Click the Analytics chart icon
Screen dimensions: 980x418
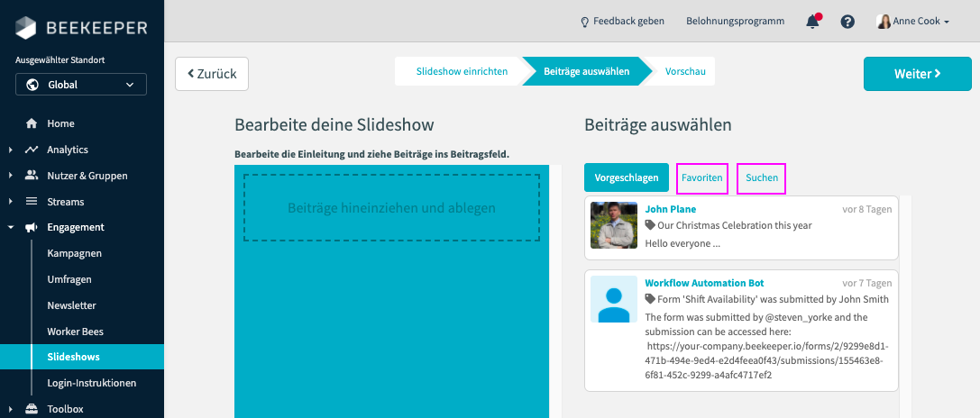(32, 150)
